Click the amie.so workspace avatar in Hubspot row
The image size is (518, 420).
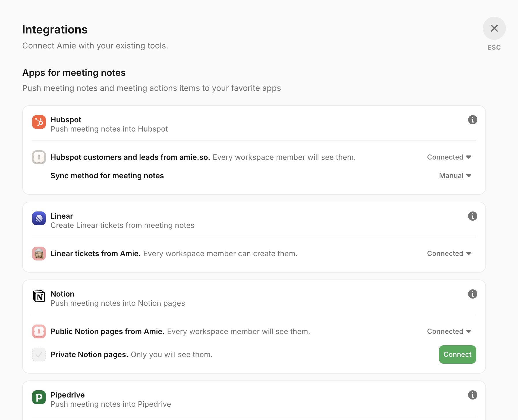coord(39,157)
